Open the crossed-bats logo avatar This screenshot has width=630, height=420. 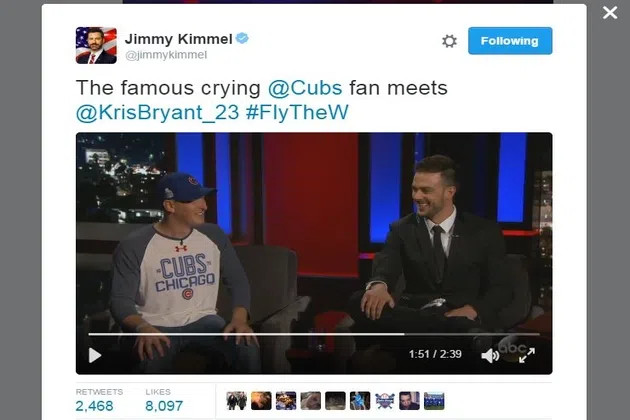385,401
